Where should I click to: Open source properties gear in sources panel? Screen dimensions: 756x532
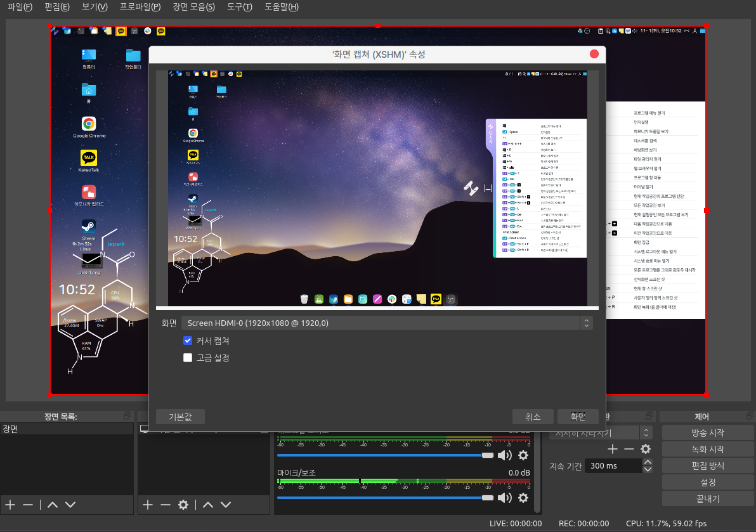coord(183,505)
